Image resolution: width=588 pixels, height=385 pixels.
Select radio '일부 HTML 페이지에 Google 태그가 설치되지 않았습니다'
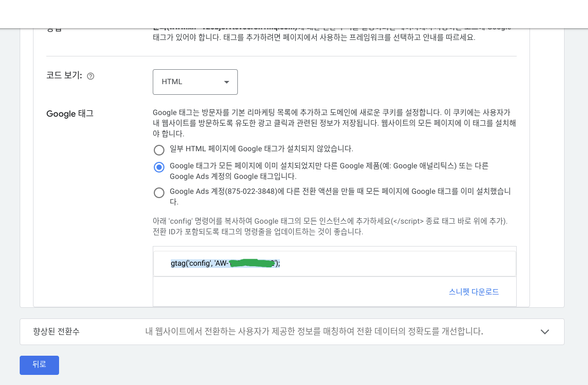[159, 150]
